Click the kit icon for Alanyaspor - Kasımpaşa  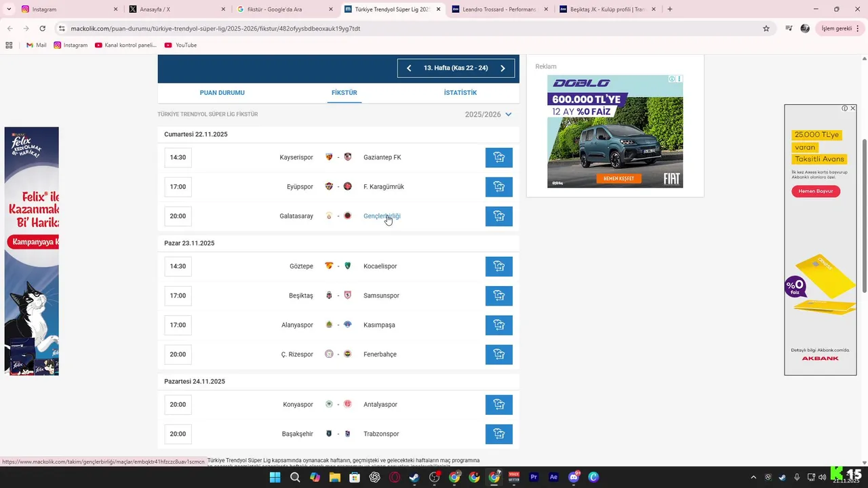click(x=499, y=325)
